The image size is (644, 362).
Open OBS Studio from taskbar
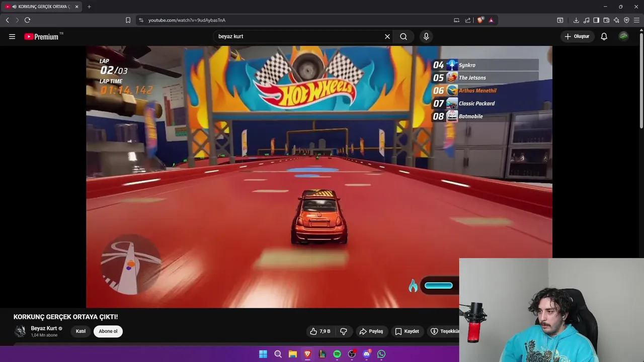click(x=352, y=354)
